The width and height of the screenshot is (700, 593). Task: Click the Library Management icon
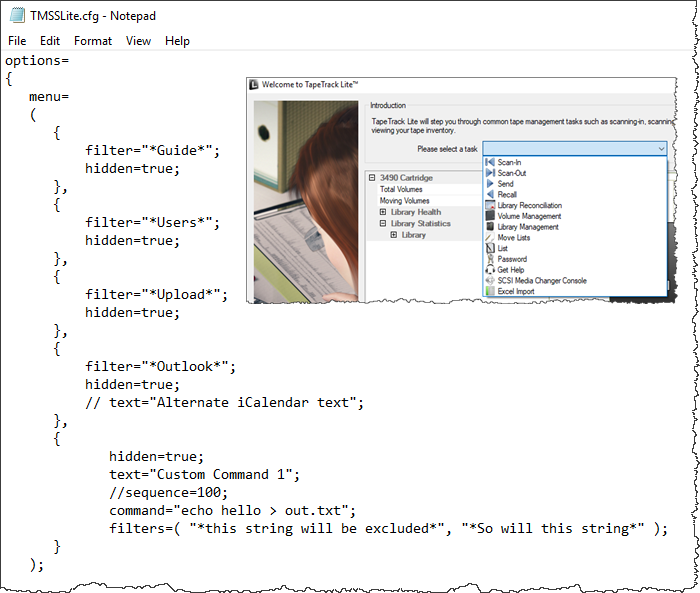pyautogui.click(x=490, y=226)
